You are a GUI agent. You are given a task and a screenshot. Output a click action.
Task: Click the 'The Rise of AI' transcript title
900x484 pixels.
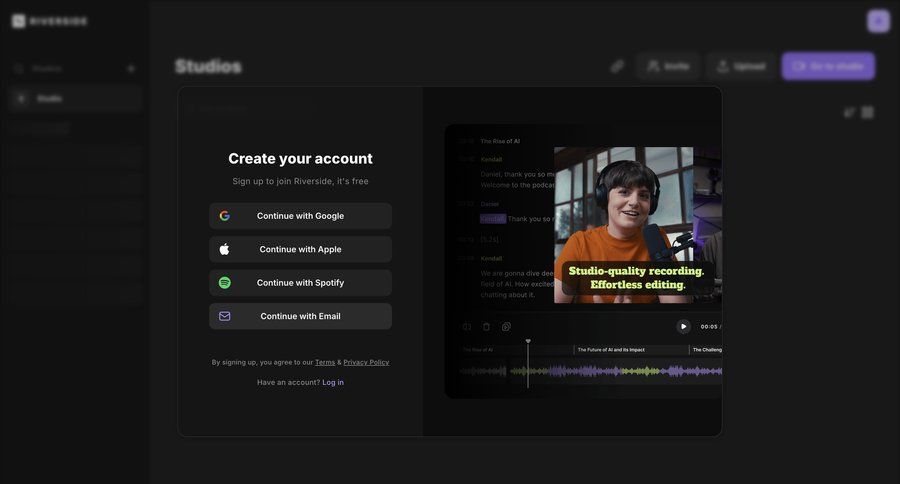pos(500,141)
